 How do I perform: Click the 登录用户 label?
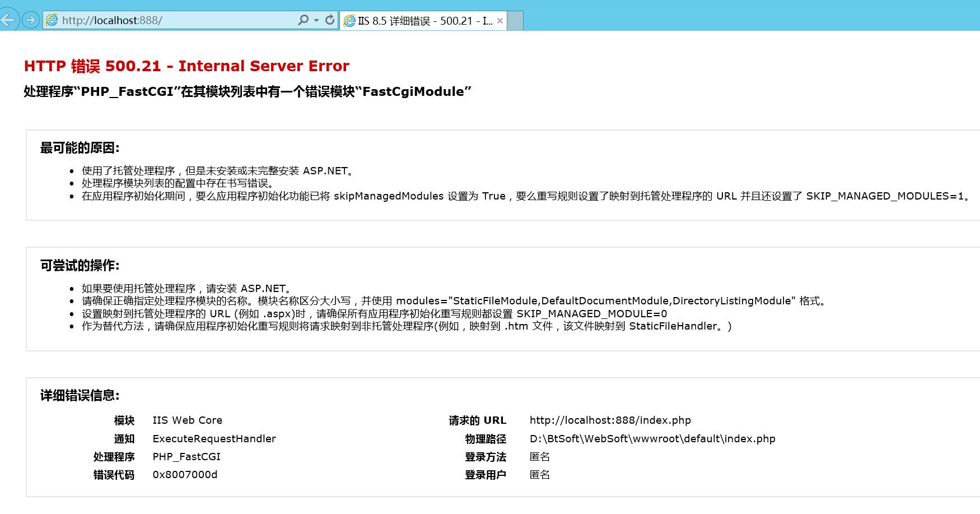(x=486, y=475)
